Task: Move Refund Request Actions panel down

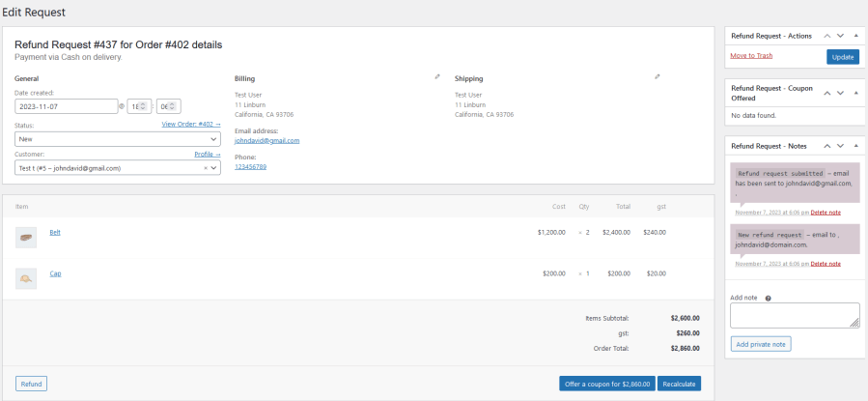Action: [x=840, y=36]
